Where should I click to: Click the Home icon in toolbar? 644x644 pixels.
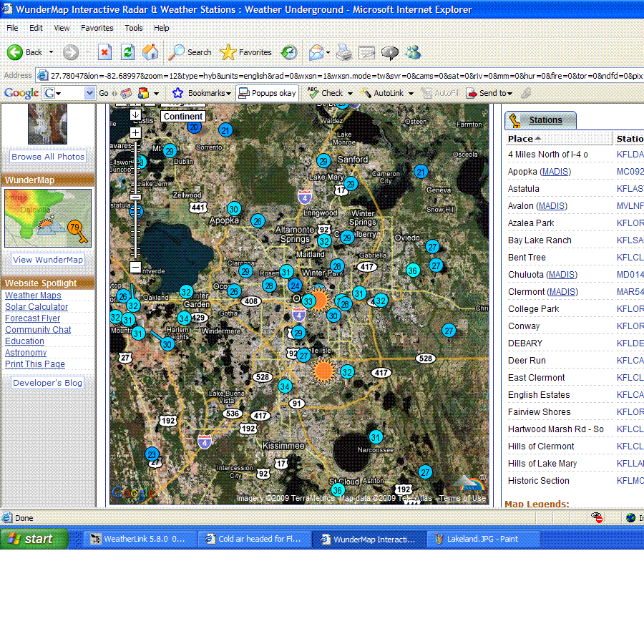[x=150, y=52]
